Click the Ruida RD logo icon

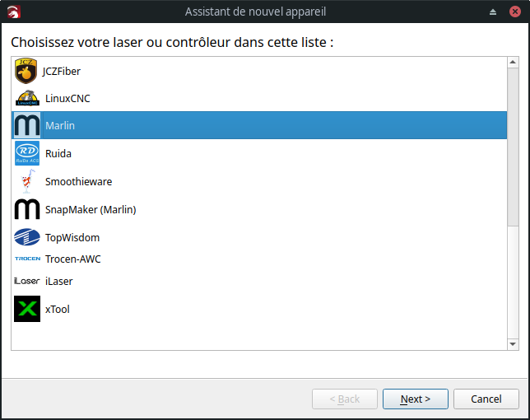pyautogui.click(x=27, y=153)
